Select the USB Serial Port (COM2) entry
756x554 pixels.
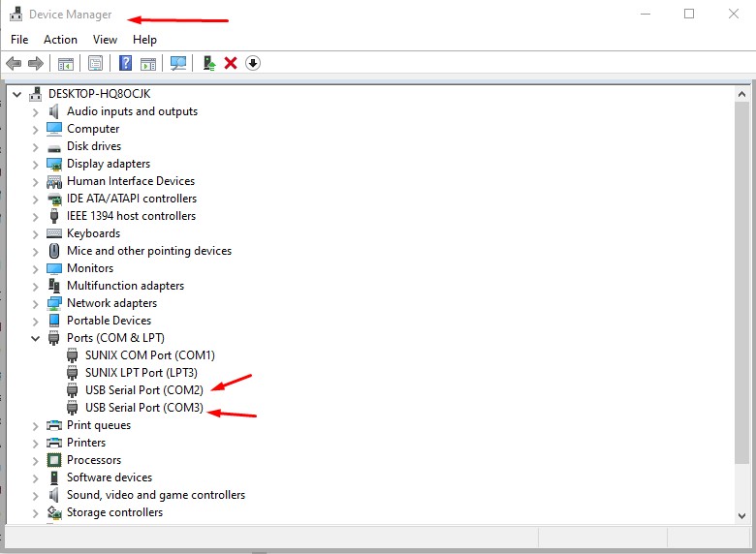coord(144,390)
